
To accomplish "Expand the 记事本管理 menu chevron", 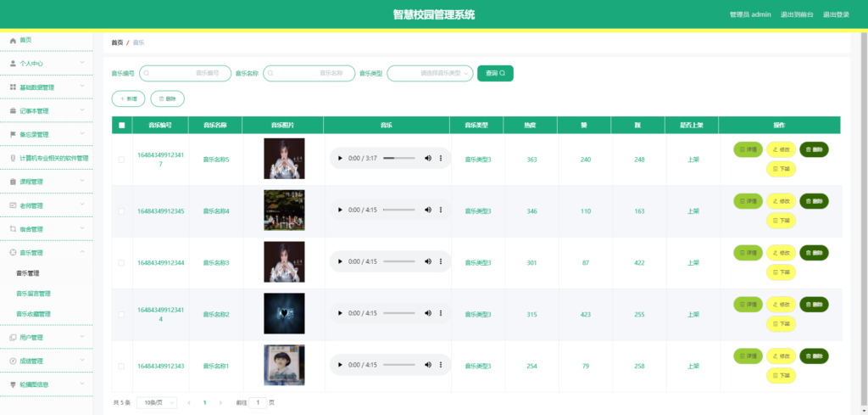I will (x=82, y=110).
